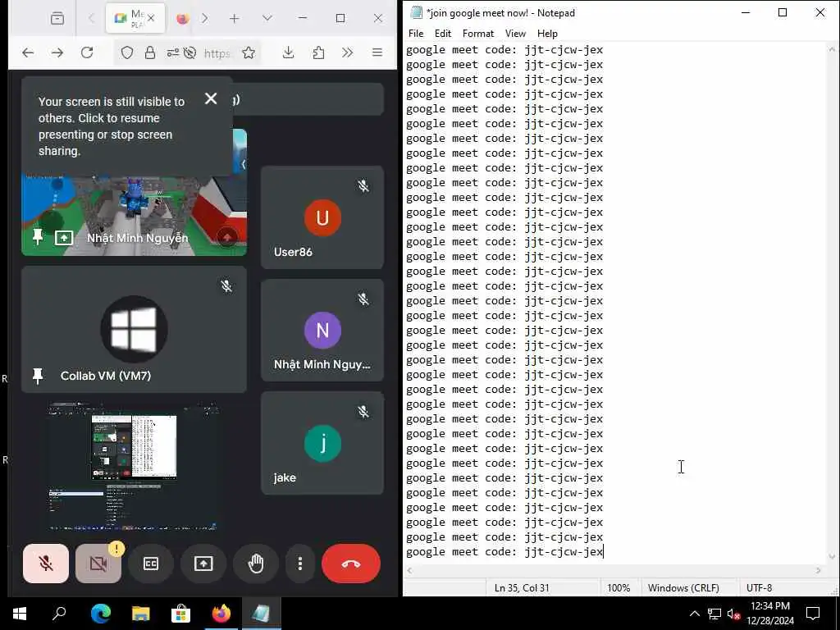Open Notepad File menu
Viewport: 840px width, 630px height.
tap(416, 33)
